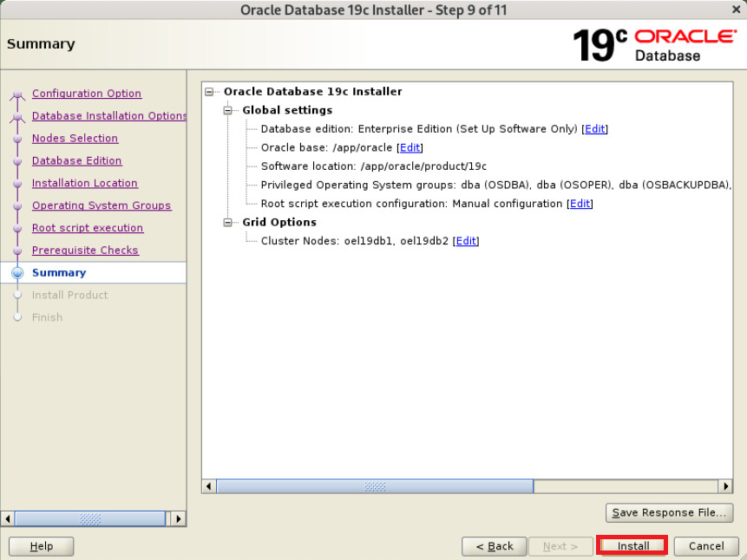Go to Database Installation Options step
Image resolution: width=747 pixels, height=560 pixels.
109,115
